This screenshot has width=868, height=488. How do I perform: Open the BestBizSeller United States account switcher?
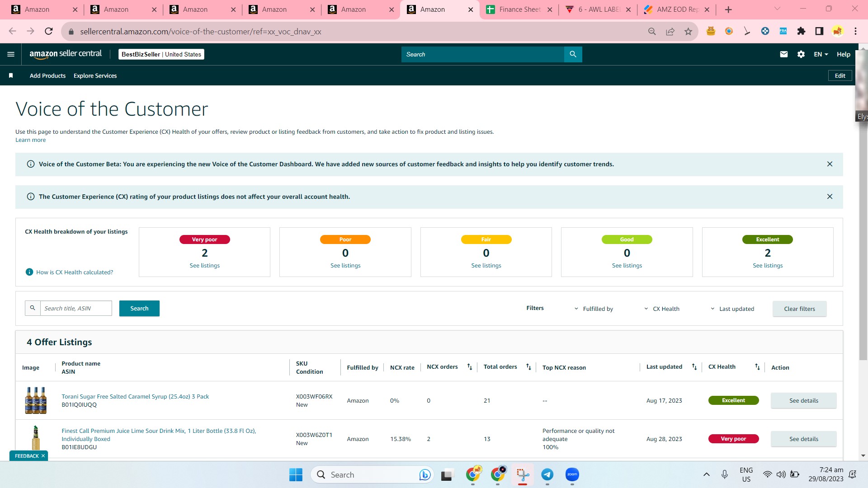[x=161, y=54]
